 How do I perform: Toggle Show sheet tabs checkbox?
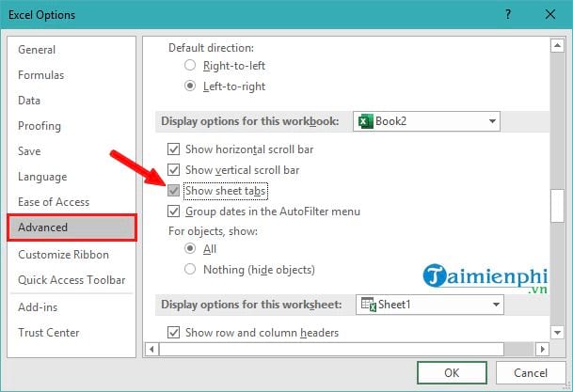click(173, 191)
